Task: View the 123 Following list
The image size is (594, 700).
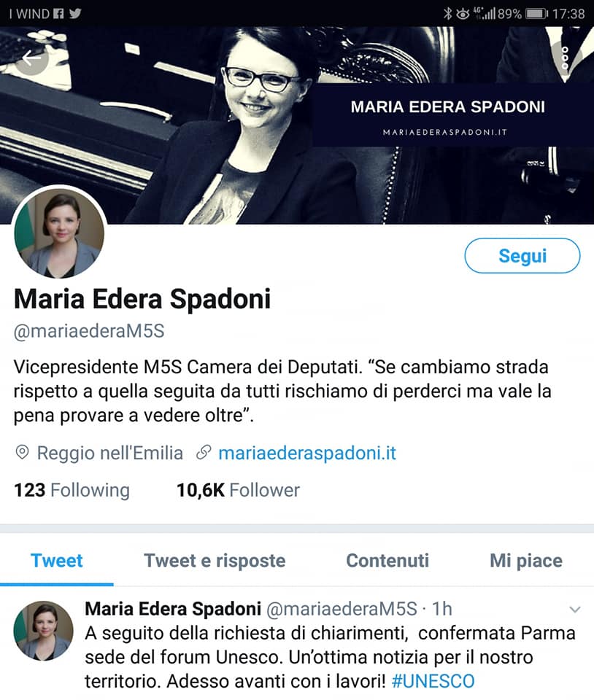Action: coord(72,490)
